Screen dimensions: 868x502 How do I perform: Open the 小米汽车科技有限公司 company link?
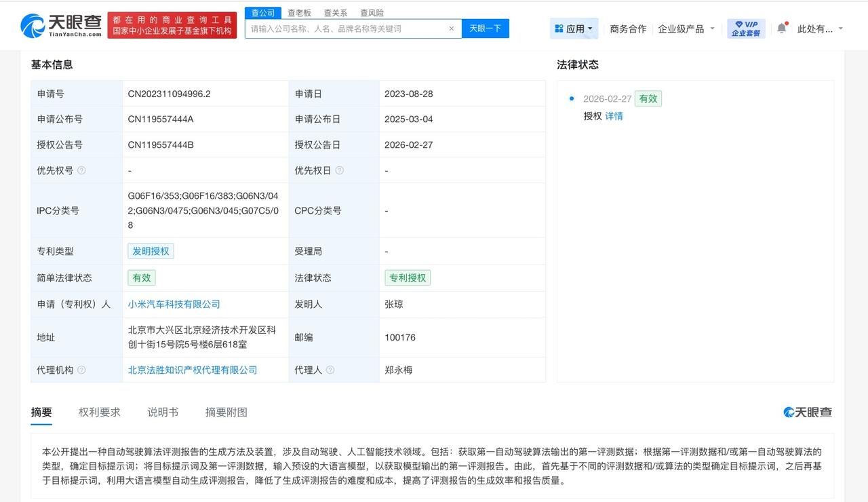pyautogui.click(x=173, y=304)
